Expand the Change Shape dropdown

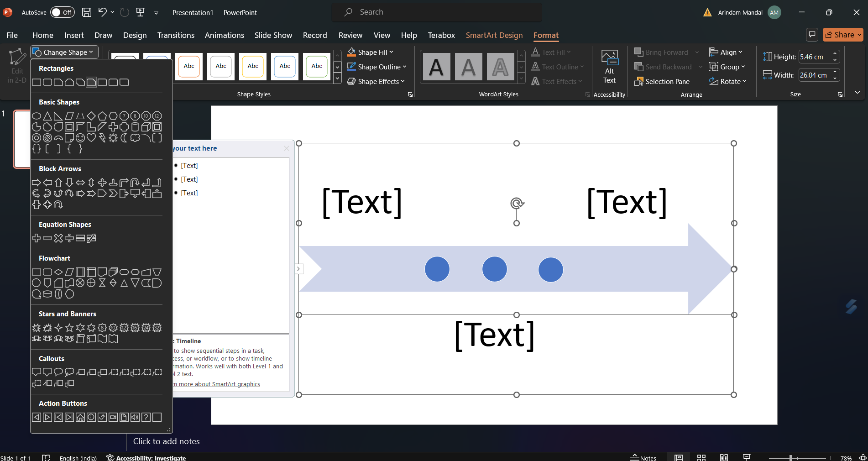click(63, 52)
